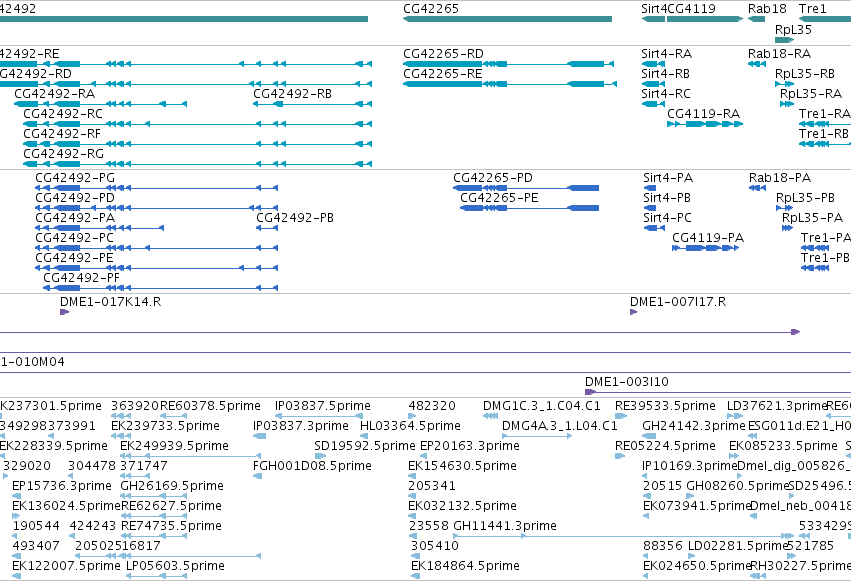Click EST RE39533.5prime
Image resolution: width=851 pixels, height=581 pixels.
[x=621, y=416]
